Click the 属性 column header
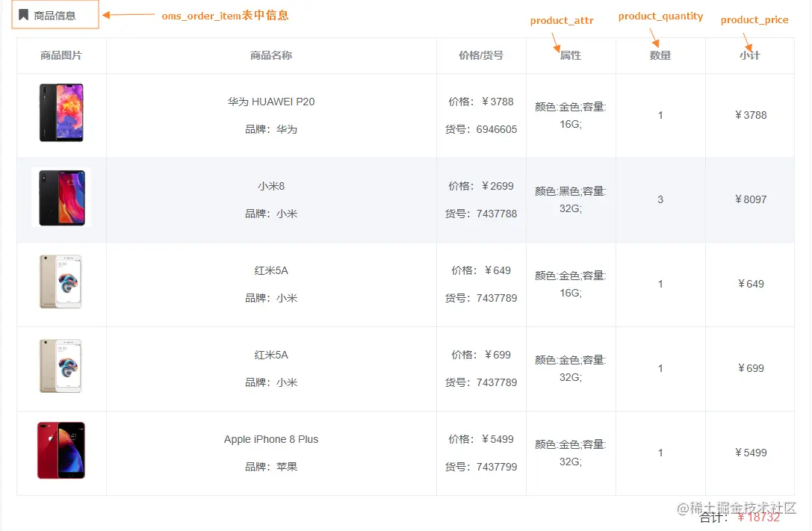Image resolution: width=812 pixels, height=531 pixels. click(x=571, y=55)
